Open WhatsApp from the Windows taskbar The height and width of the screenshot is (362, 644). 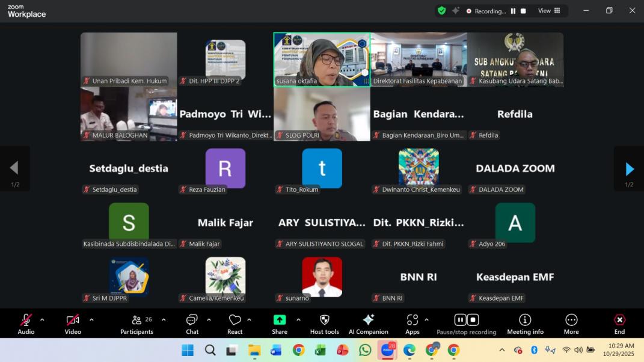[x=365, y=350]
